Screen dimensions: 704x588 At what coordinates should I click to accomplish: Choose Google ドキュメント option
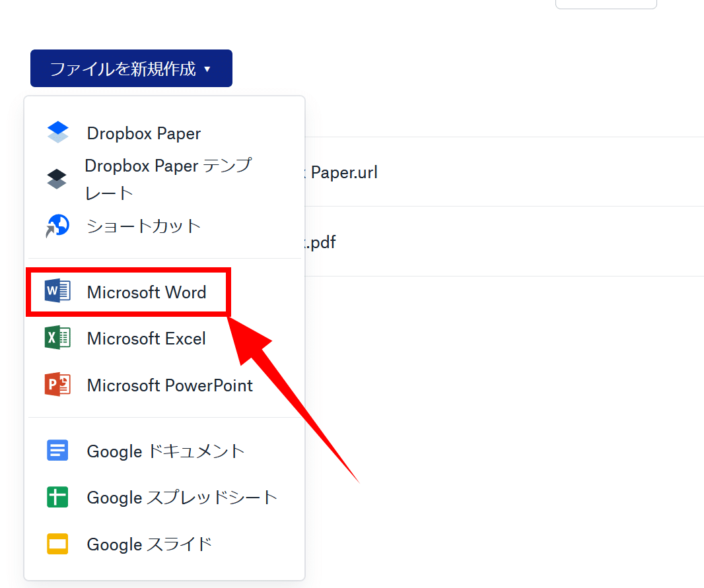[x=164, y=451]
